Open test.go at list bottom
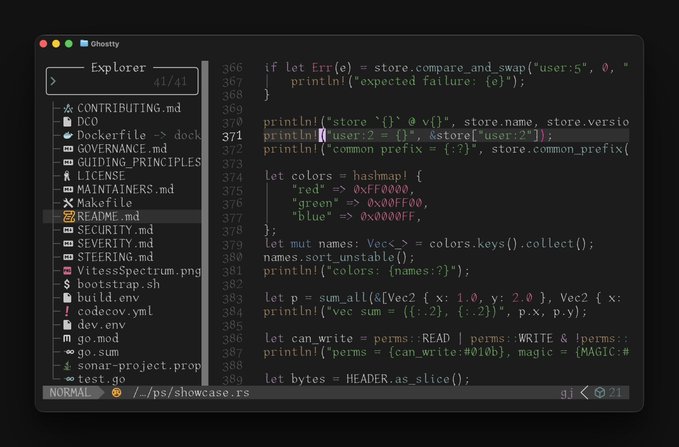Screen dimensions: 679x447 [x=101, y=379]
